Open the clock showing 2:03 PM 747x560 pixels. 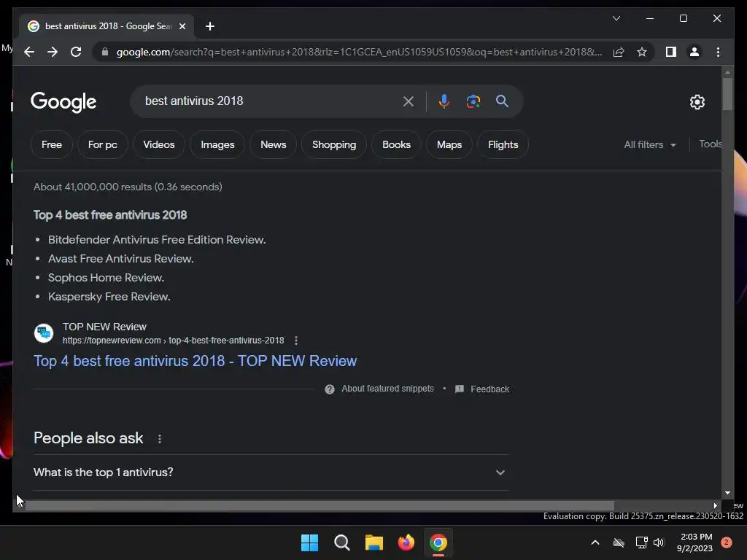694,542
